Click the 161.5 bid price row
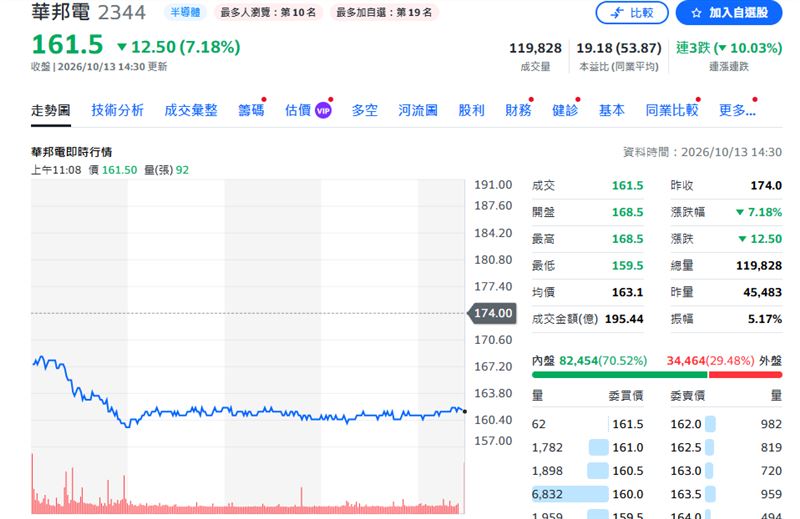 (587, 424)
